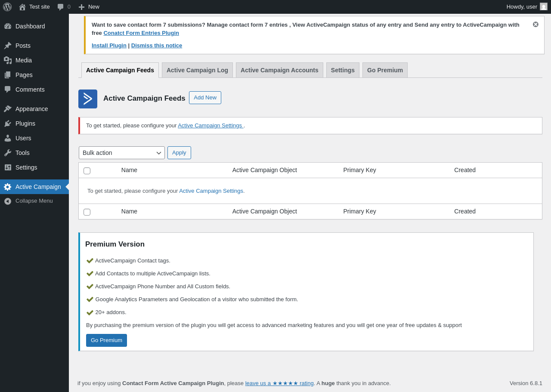The width and height of the screenshot is (551, 392).
Task: Click the Active Campaign gear icon
Action: pos(8,187)
